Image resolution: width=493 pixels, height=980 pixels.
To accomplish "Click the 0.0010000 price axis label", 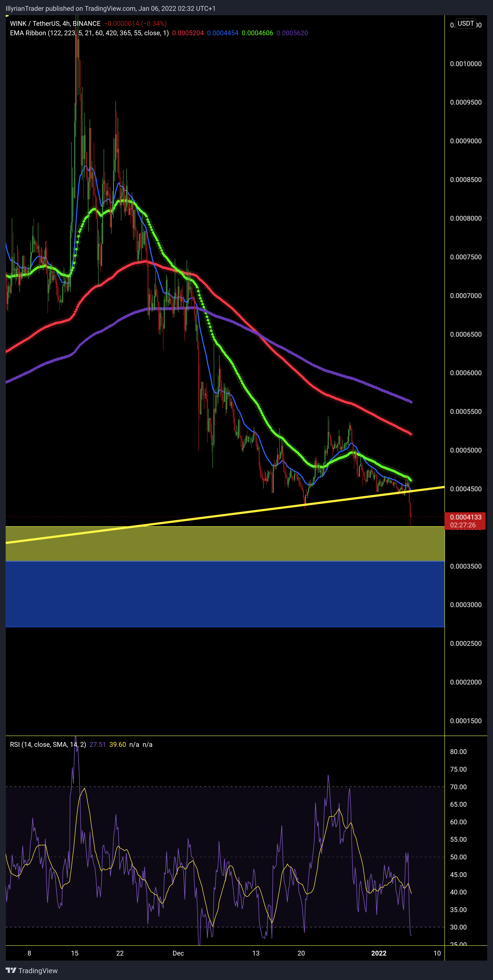I will point(466,64).
